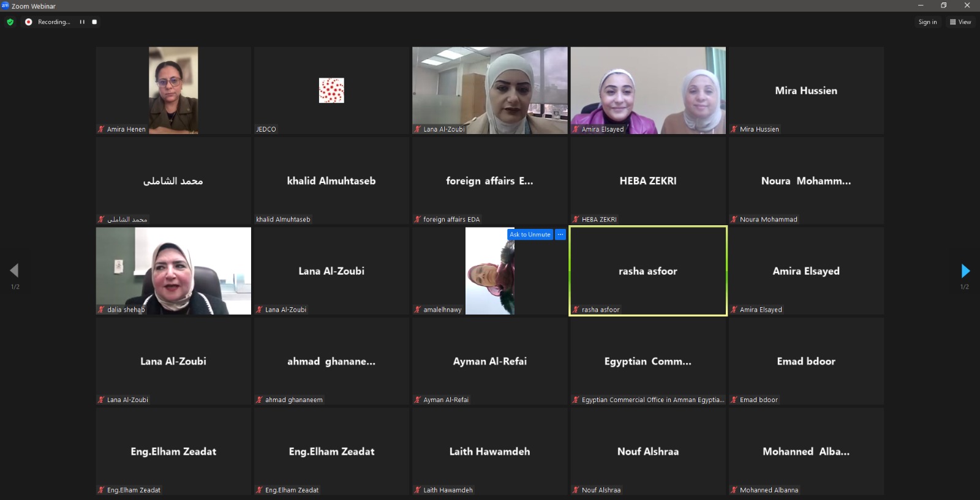Click the green encryption shield icon
Viewport: 980px width, 500px height.
click(x=10, y=22)
